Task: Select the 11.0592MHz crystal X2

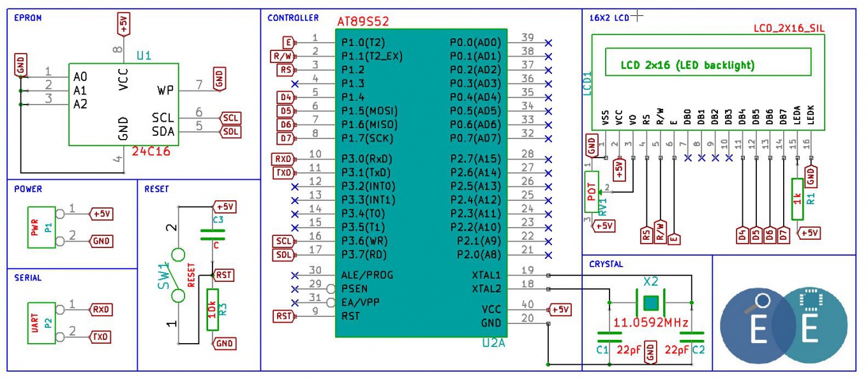Action: [650, 302]
